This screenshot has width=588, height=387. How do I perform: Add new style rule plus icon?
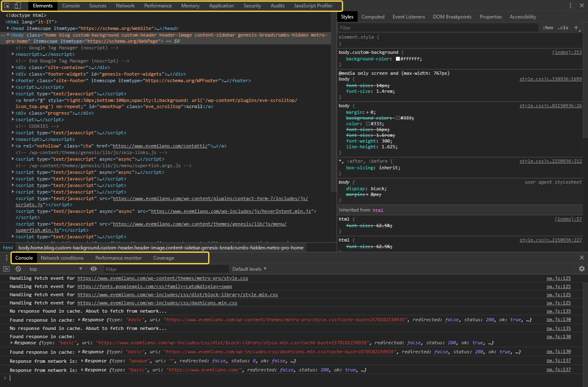(x=576, y=28)
